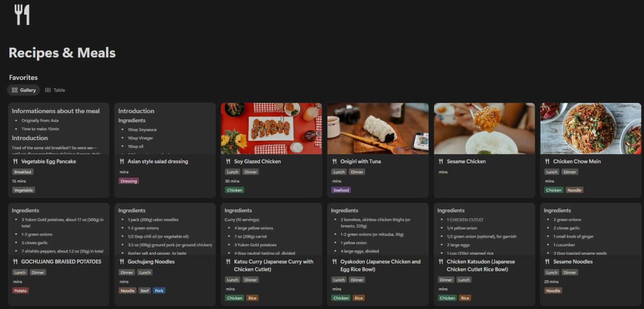Click the utensil icon beside Sesame Chicken

pyautogui.click(x=441, y=161)
